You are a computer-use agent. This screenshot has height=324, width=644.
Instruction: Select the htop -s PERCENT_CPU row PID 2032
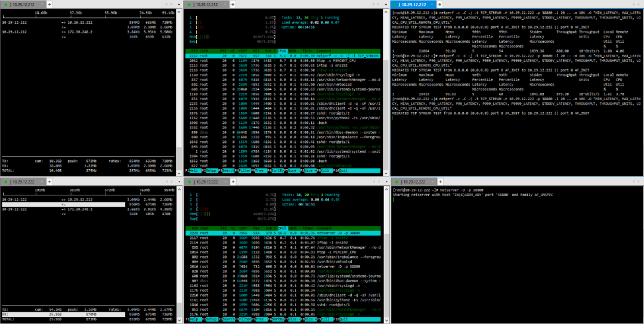(283, 60)
